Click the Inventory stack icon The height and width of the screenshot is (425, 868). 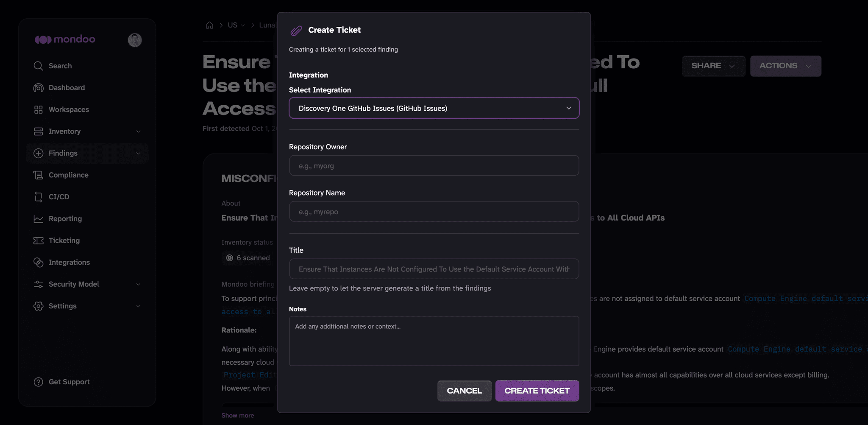coord(38,131)
